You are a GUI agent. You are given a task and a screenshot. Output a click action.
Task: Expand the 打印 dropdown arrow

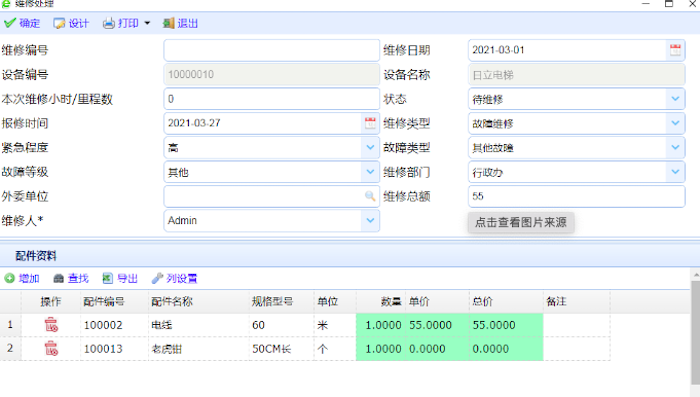point(147,23)
